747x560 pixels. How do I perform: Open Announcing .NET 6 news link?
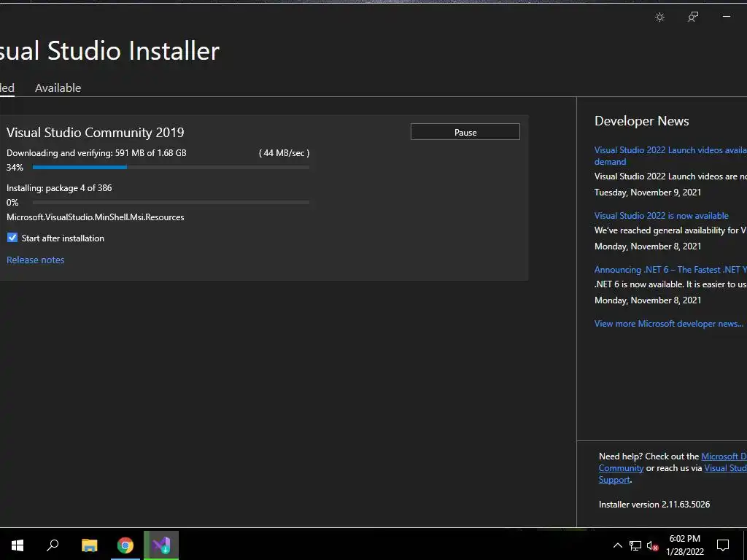pyautogui.click(x=670, y=270)
